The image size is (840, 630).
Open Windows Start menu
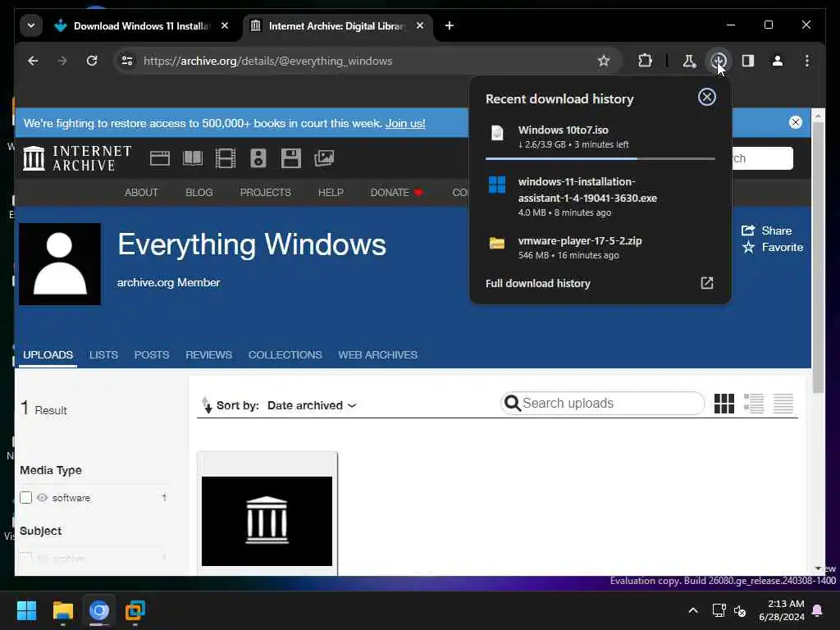tap(26, 610)
